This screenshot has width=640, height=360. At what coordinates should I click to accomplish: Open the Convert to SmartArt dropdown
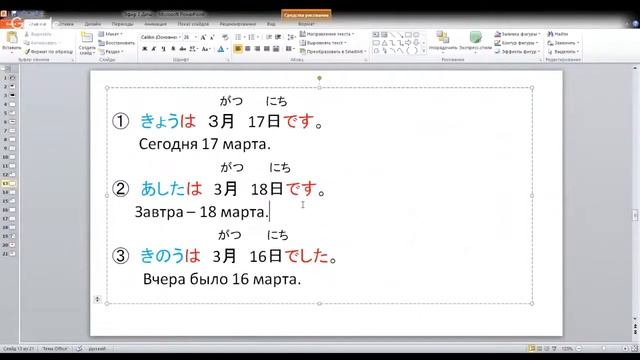tap(333, 52)
